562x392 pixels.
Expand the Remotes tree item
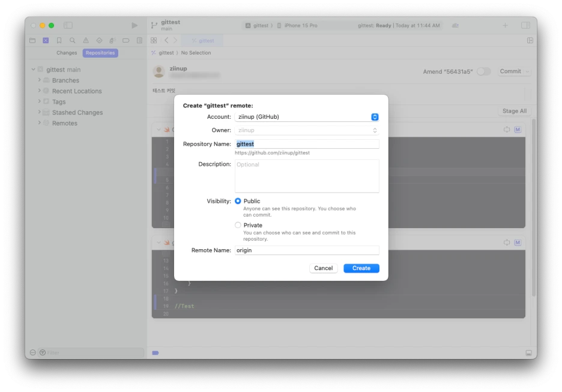40,122
